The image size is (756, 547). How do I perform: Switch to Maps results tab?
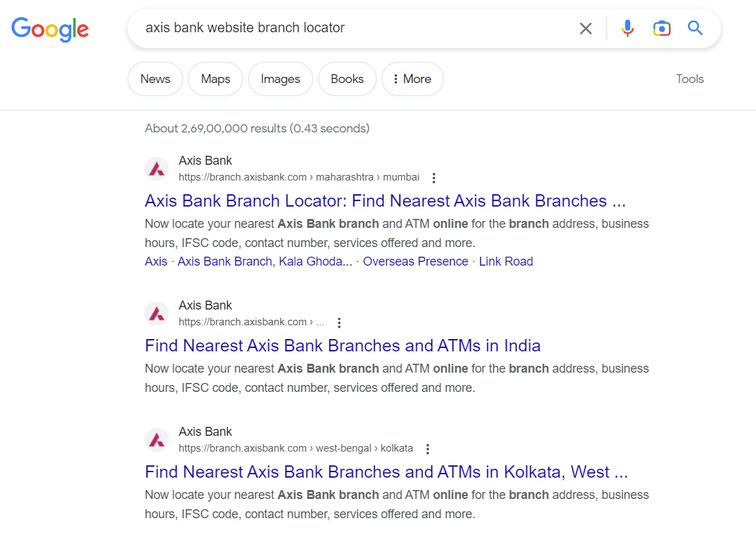coord(215,79)
